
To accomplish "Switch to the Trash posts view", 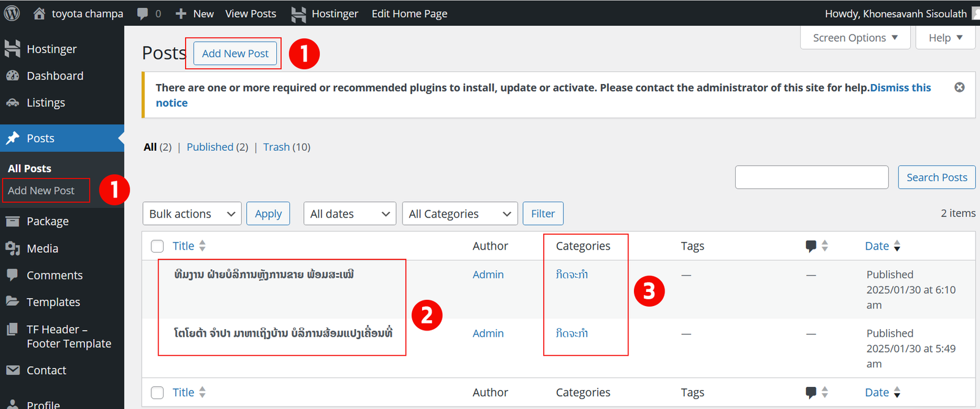I will click(x=276, y=147).
